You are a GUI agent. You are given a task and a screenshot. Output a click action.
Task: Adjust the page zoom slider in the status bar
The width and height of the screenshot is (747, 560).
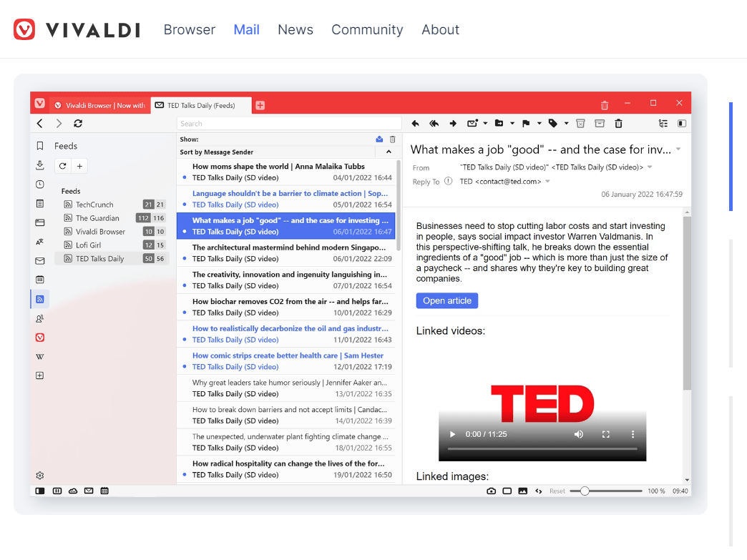[x=605, y=491]
